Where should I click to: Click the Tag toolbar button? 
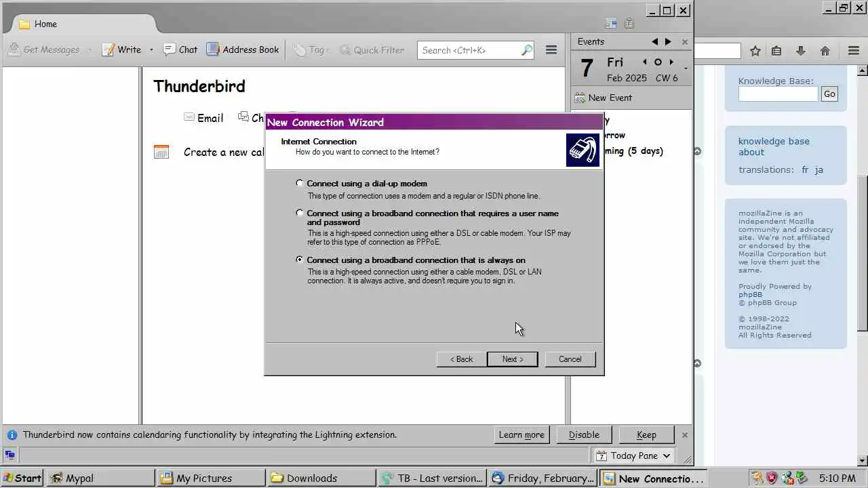[310, 49]
